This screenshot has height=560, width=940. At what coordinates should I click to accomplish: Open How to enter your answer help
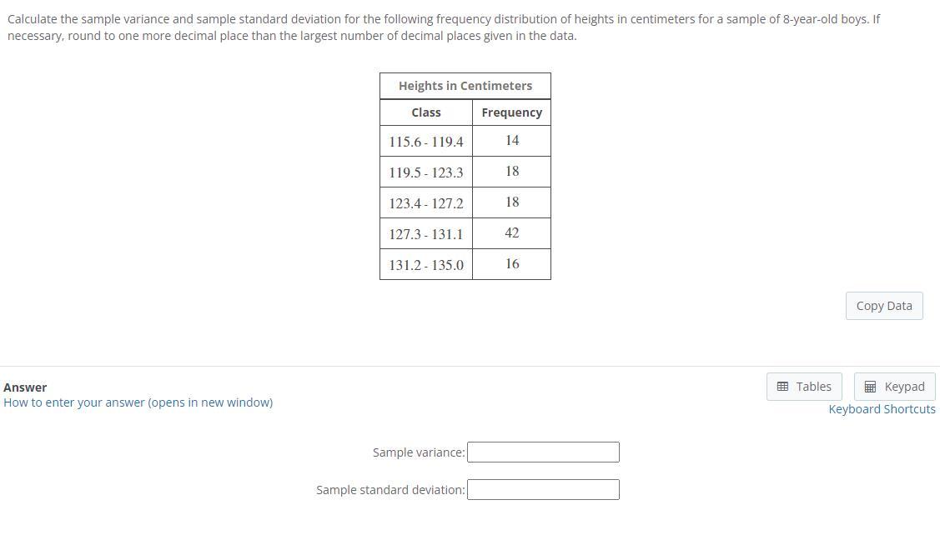click(x=138, y=402)
